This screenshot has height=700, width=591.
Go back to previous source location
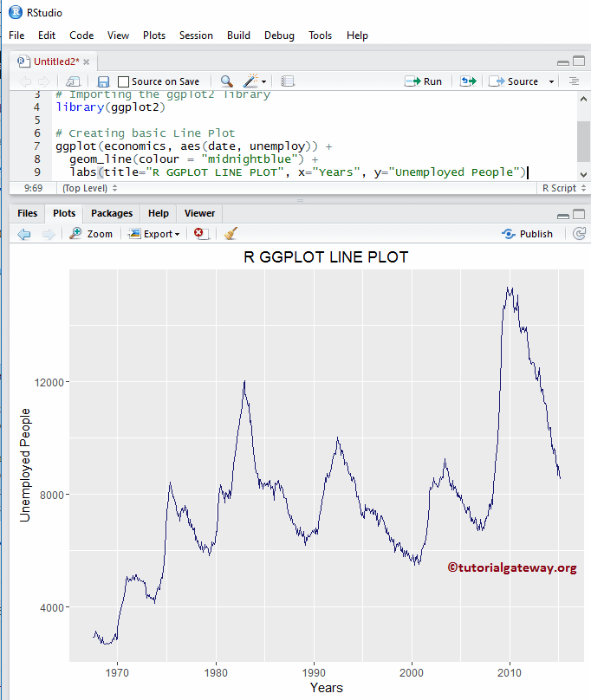(x=25, y=81)
